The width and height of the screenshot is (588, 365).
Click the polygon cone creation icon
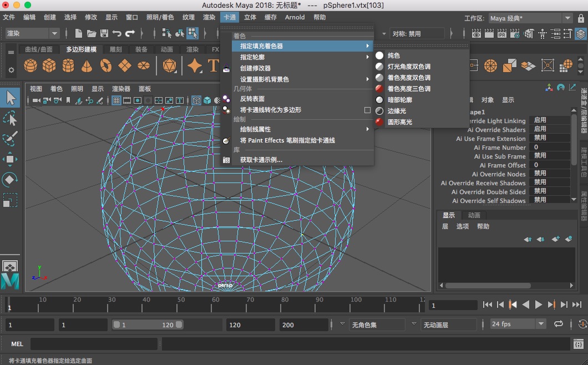click(x=86, y=65)
